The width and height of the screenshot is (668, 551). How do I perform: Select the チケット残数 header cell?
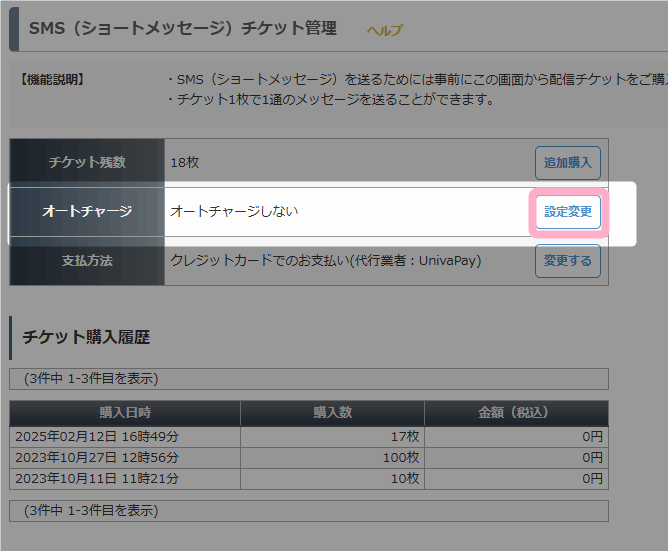(87, 163)
